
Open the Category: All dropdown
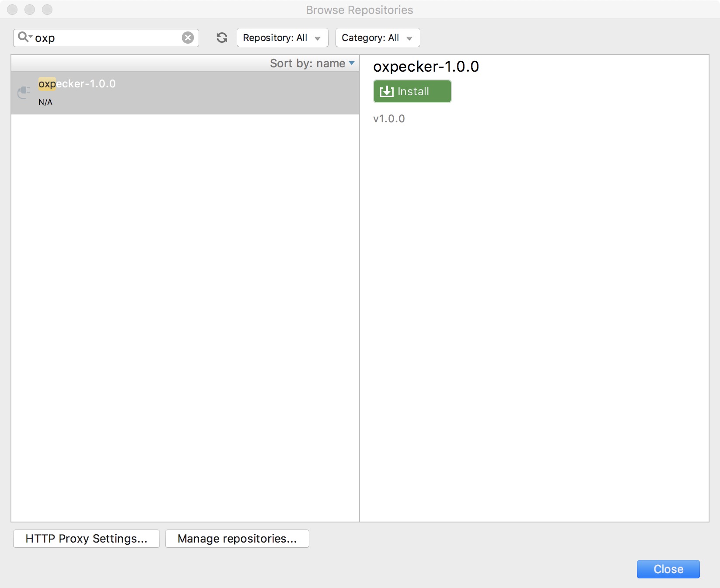[378, 38]
